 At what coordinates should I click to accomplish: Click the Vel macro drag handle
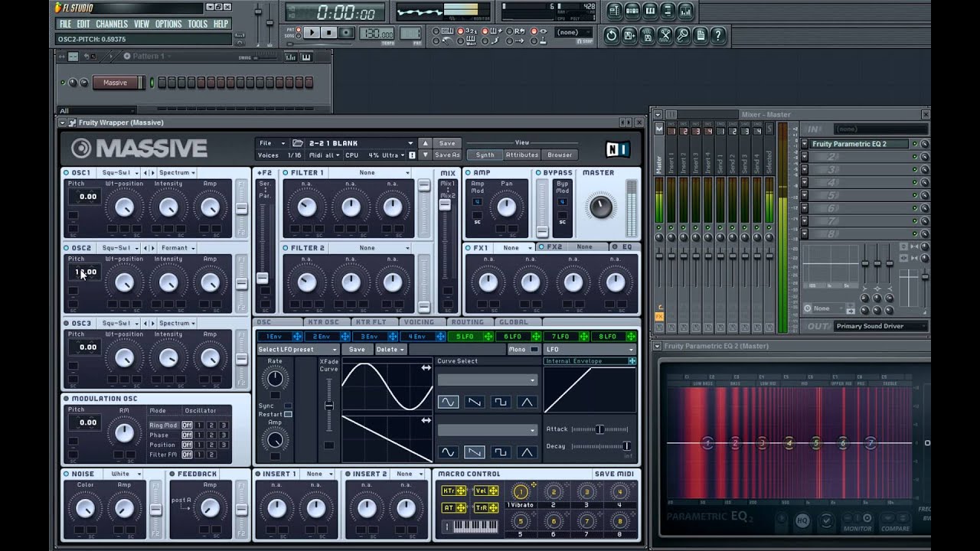[493, 491]
